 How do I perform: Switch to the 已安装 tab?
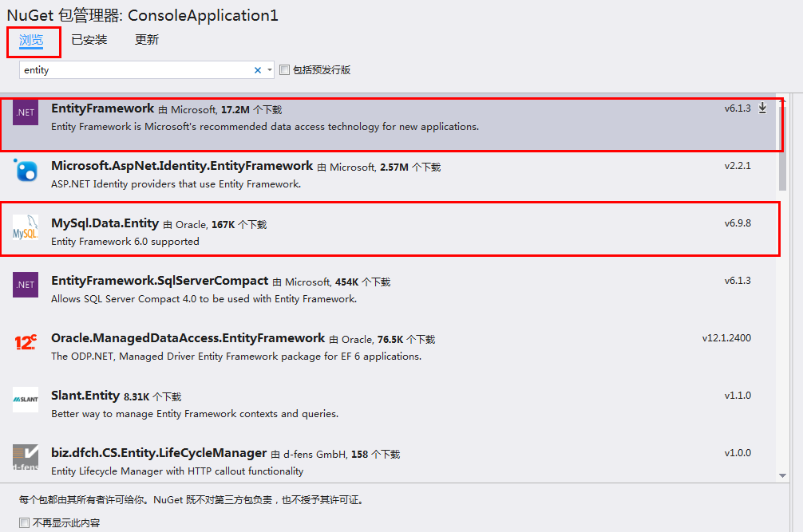tap(89, 40)
